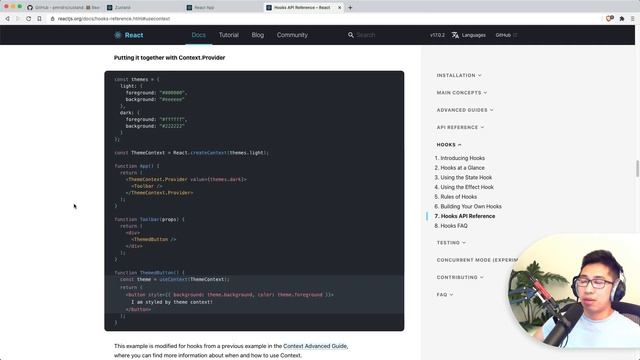Click the address bar URL

pyautogui.click(x=114, y=19)
